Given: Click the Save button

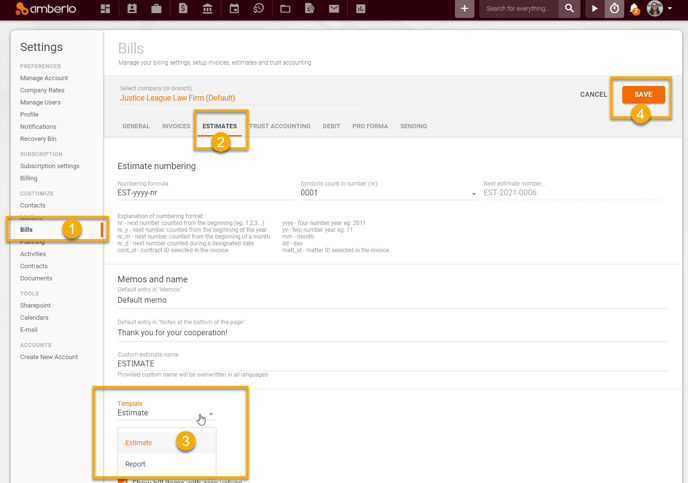Looking at the screenshot, I should pyautogui.click(x=643, y=95).
